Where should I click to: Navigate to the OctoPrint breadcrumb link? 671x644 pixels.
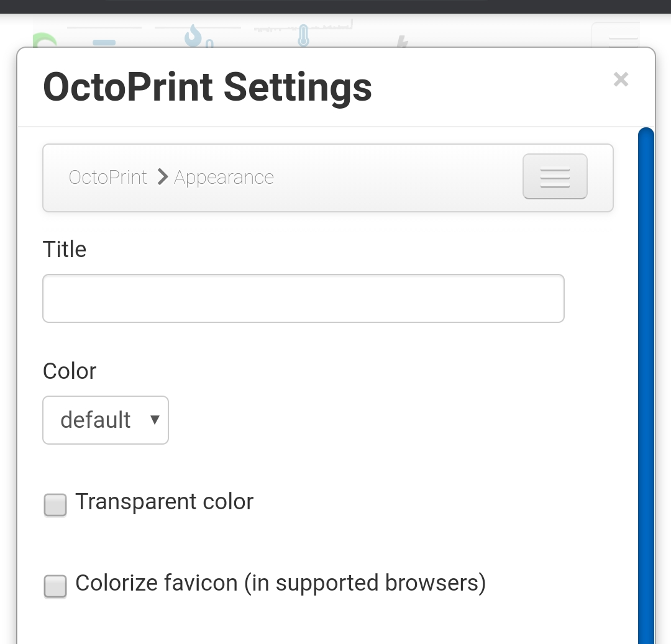(x=107, y=177)
